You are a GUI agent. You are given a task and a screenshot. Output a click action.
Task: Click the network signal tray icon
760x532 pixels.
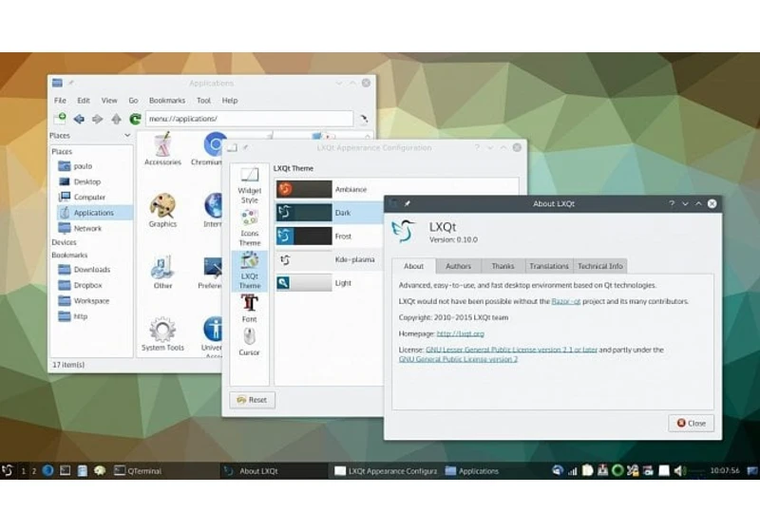573,470
